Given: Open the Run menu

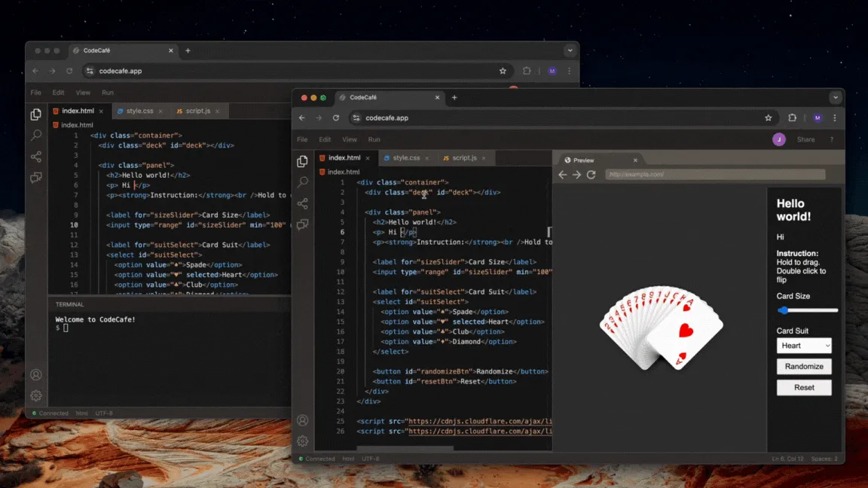Looking at the screenshot, I should (374, 139).
